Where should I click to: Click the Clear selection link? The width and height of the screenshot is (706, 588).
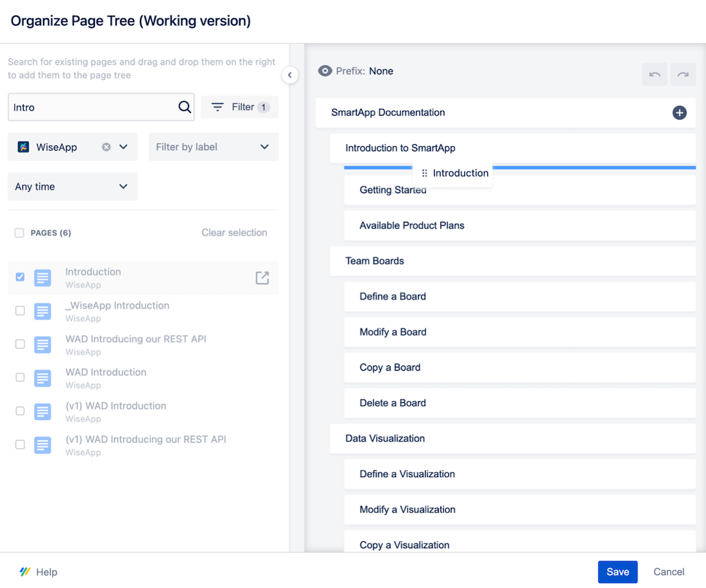click(233, 233)
